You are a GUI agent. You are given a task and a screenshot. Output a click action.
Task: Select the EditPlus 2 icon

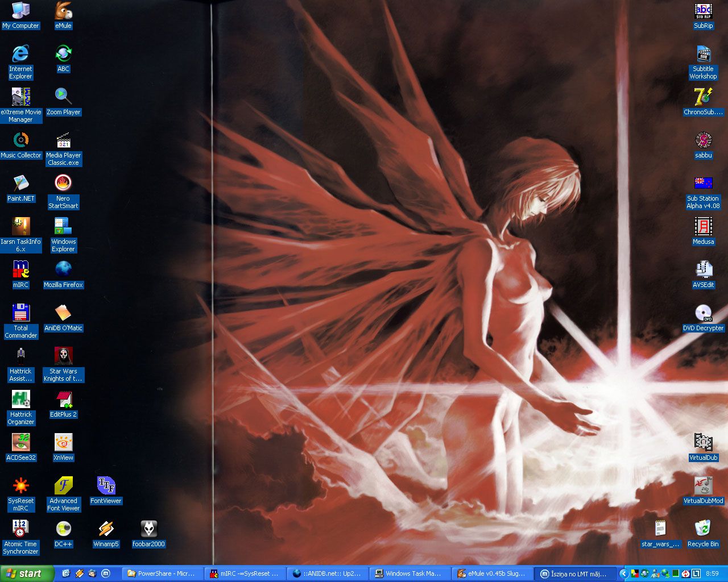[63, 404]
